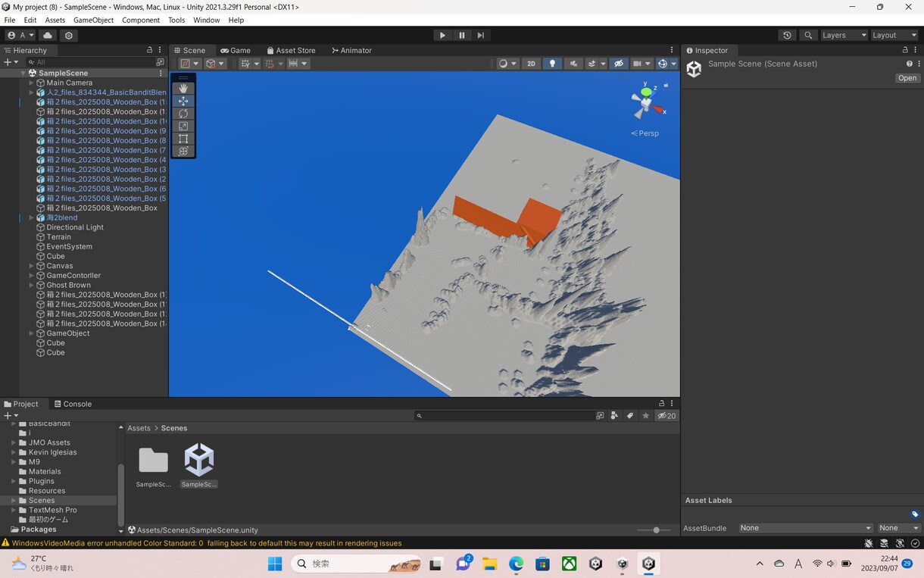924x578 pixels.
Task: Open the scene effects dropdown arrow
Action: pos(604,64)
